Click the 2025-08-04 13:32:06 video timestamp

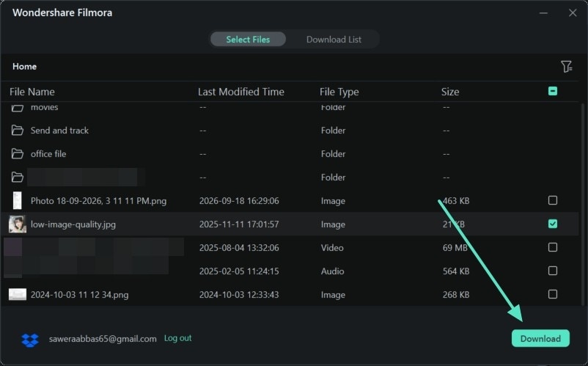[239, 247]
